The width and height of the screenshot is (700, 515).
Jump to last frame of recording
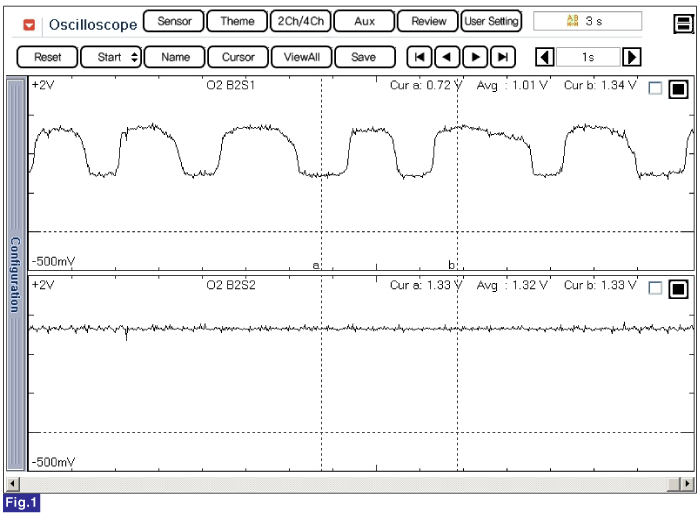click(x=503, y=57)
